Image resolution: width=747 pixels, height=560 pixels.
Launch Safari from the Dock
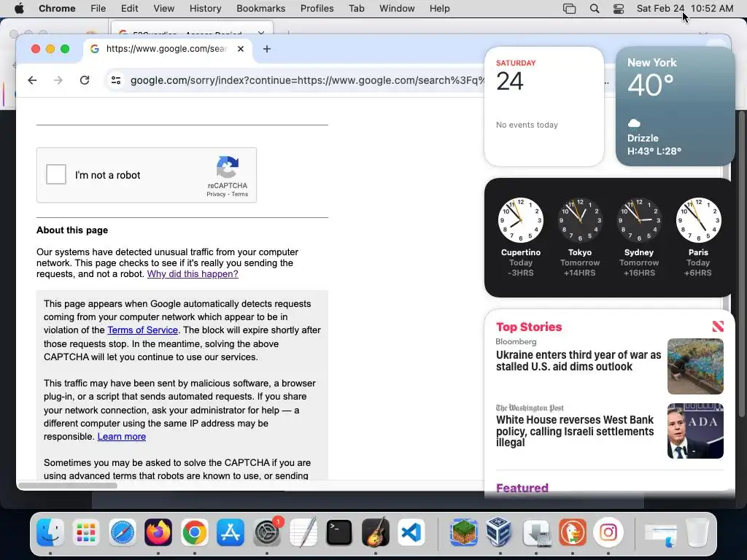(123, 532)
